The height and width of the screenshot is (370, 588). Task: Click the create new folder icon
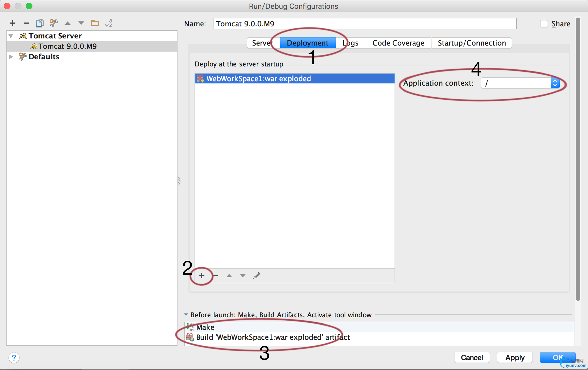[x=95, y=23]
